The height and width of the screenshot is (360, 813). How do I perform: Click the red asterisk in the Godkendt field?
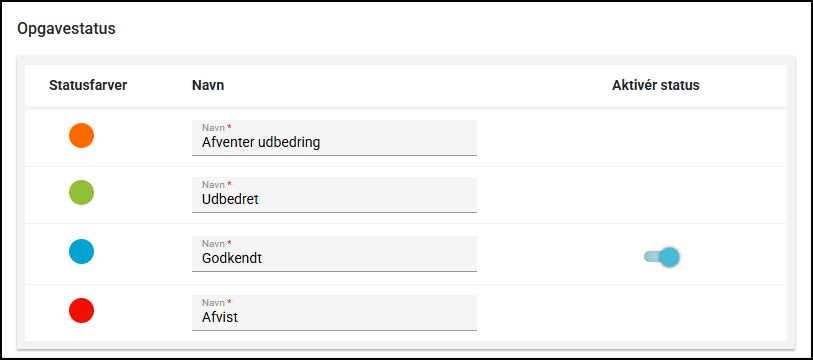tap(229, 243)
